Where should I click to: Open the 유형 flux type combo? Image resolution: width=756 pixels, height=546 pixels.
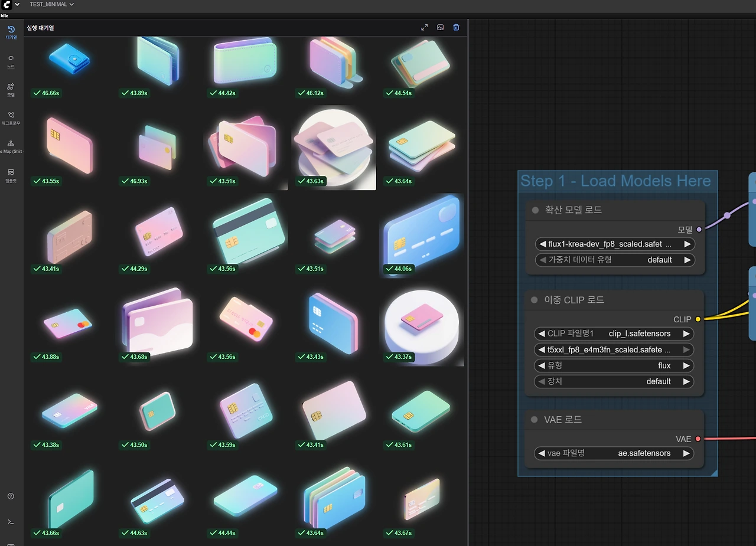tap(615, 365)
